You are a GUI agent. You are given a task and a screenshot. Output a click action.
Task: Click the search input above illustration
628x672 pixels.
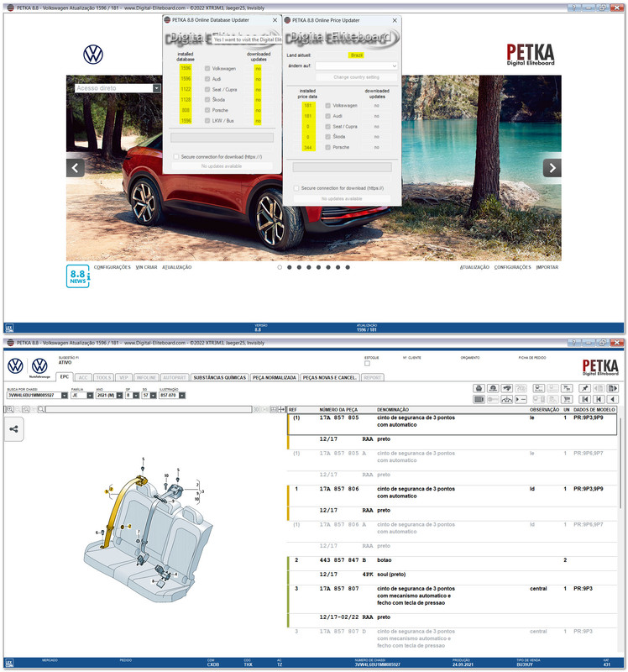[x=149, y=410]
